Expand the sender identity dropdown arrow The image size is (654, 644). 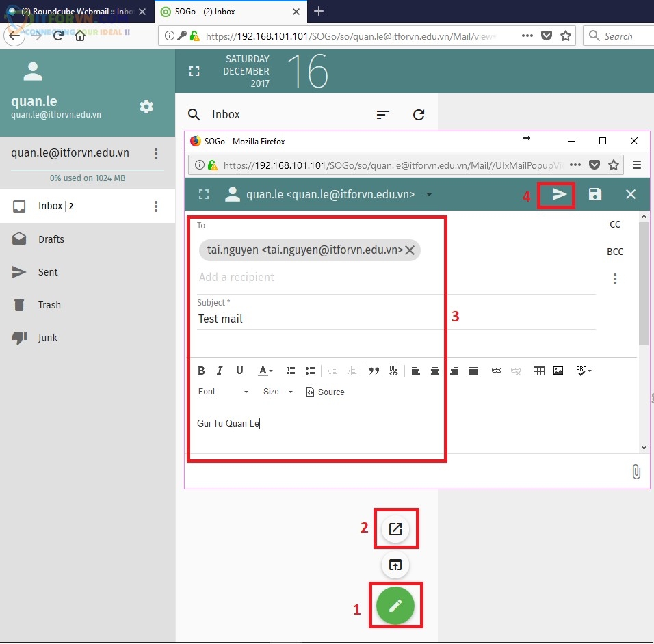(430, 194)
